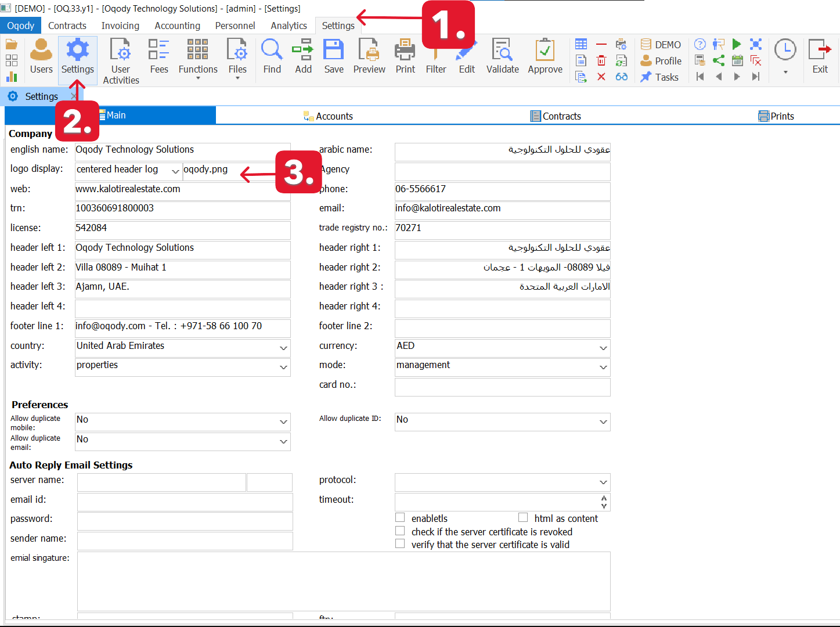Image resolution: width=840 pixels, height=627 pixels.
Task: Click the Approve clipboard icon
Action: (x=545, y=56)
